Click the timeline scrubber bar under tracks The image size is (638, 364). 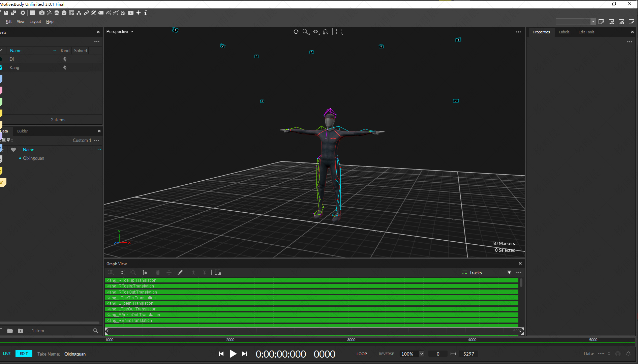pyautogui.click(x=313, y=331)
